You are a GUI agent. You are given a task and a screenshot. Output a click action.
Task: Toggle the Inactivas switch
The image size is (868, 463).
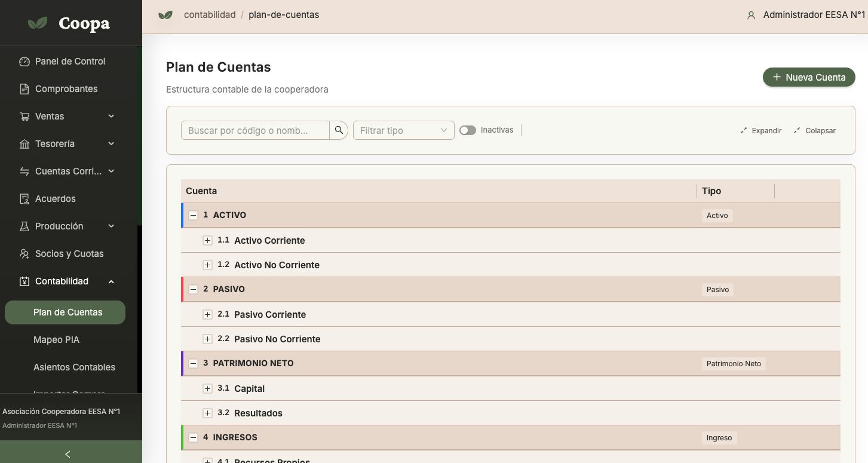pyautogui.click(x=468, y=130)
